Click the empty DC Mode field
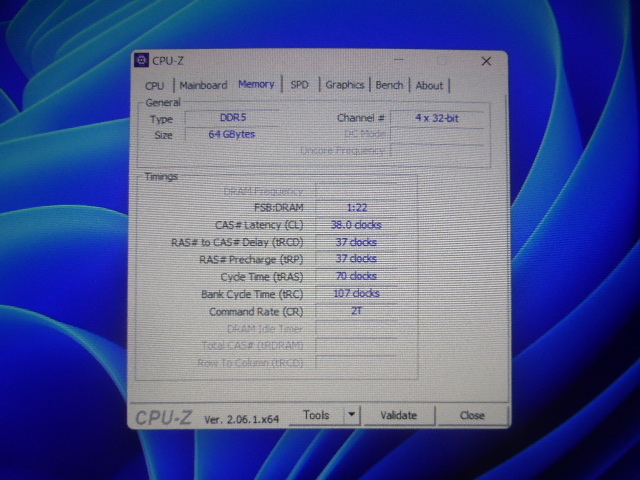 [x=438, y=134]
